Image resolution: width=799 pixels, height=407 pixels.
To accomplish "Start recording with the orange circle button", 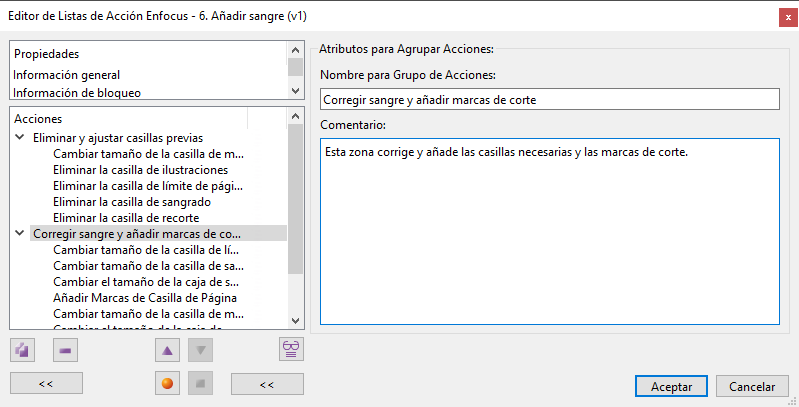I will tap(167, 383).
